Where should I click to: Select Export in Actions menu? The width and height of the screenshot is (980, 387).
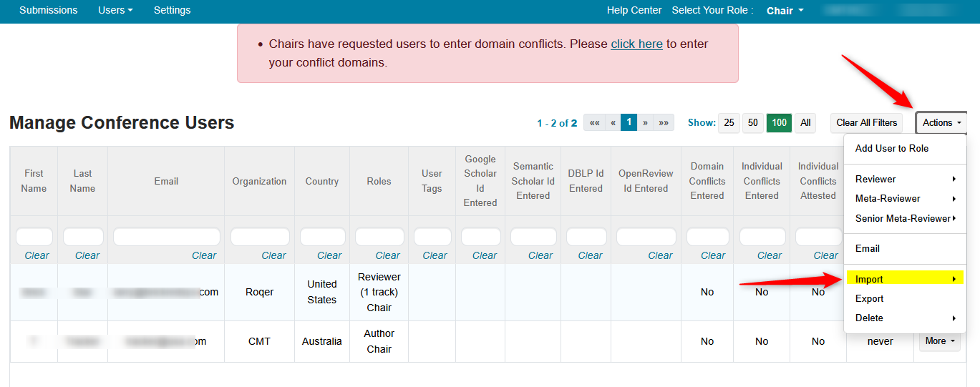point(906,298)
